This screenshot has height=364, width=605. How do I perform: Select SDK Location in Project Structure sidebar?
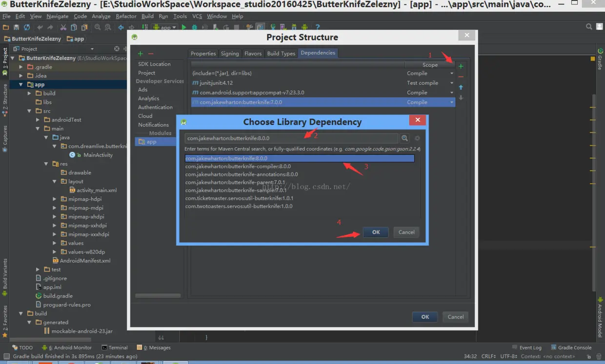tap(154, 64)
